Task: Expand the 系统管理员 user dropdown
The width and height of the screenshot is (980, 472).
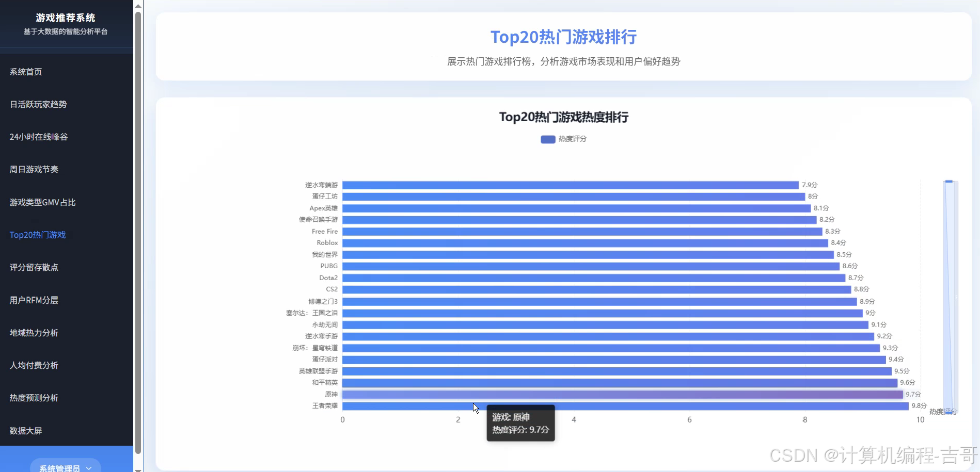Action: click(x=66, y=467)
